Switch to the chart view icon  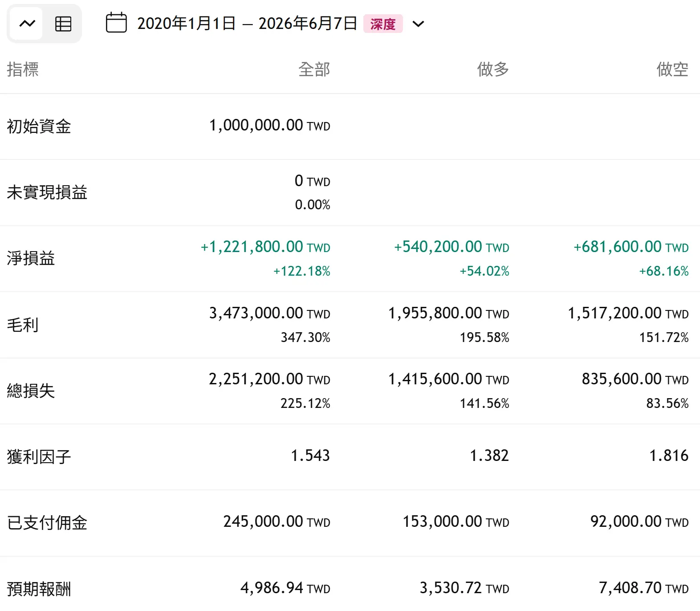point(27,24)
